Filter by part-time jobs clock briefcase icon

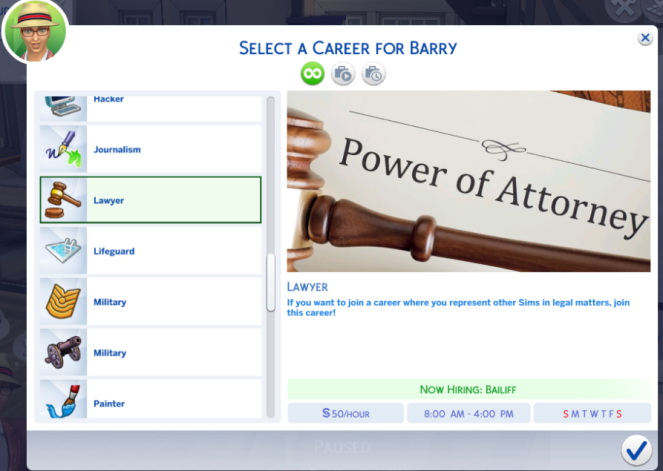click(x=374, y=74)
